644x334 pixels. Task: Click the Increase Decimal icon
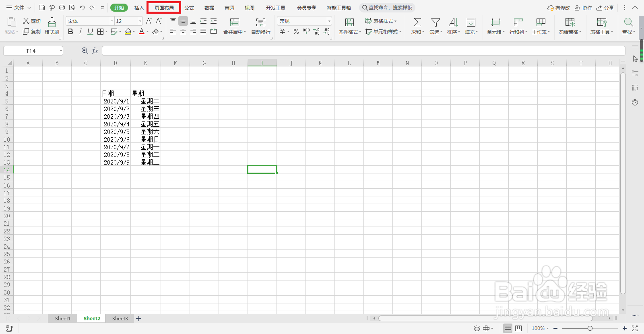[x=316, y=31]
